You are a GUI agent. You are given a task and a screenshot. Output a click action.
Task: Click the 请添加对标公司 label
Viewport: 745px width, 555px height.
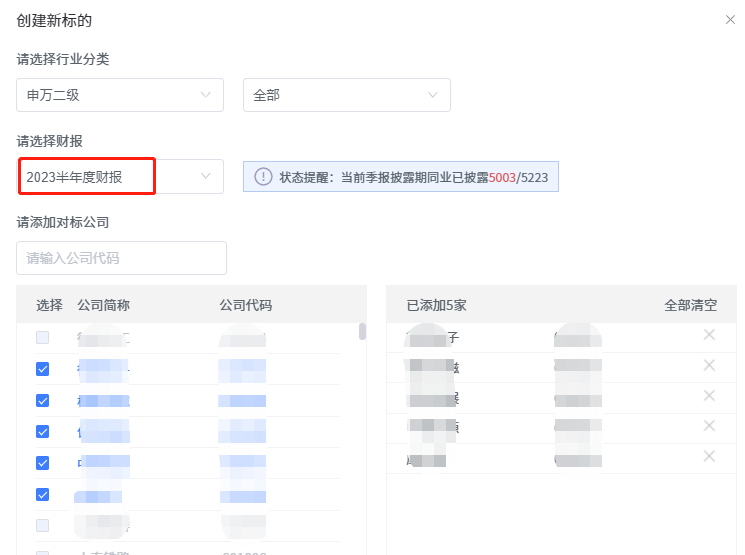[63, 222]
